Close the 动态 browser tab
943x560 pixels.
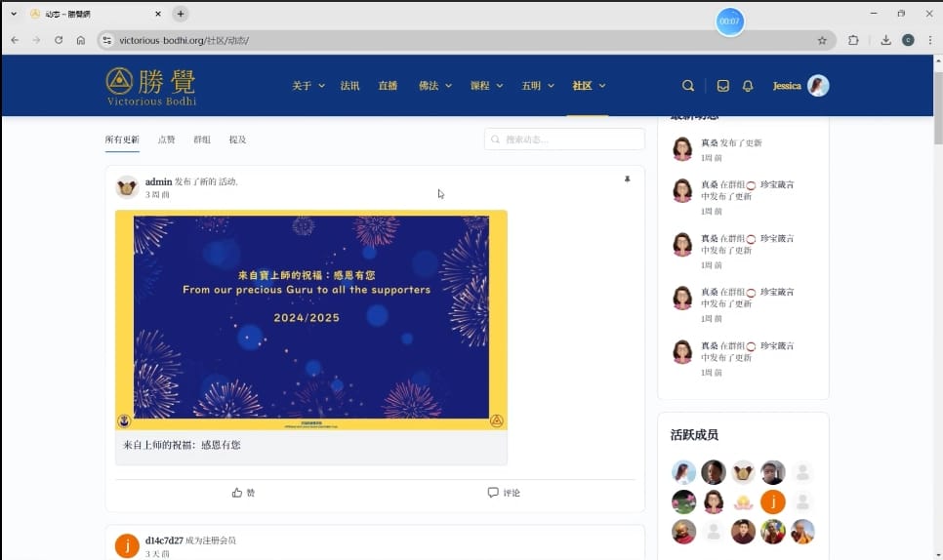coord(158,14)
